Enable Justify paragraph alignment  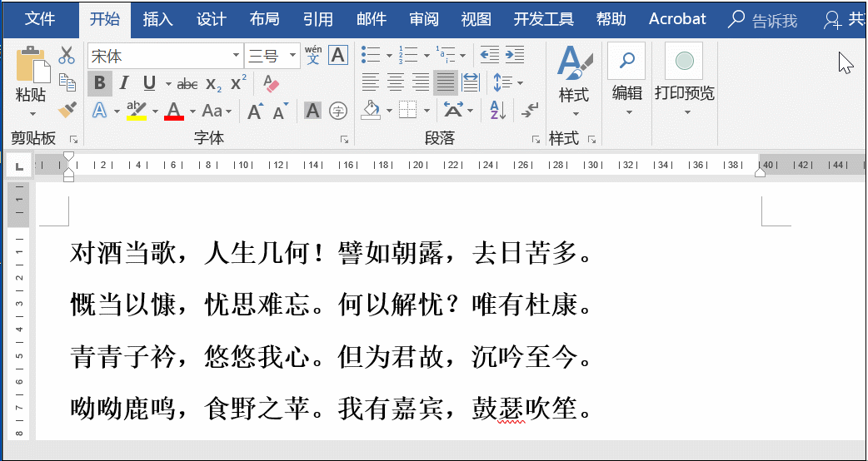point(446,82)
